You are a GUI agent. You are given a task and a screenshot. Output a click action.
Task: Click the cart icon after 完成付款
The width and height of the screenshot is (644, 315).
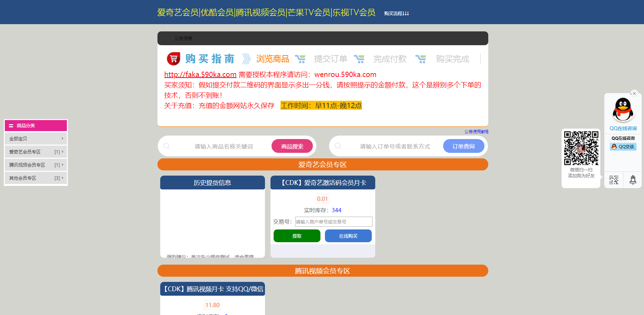[421, 59]
